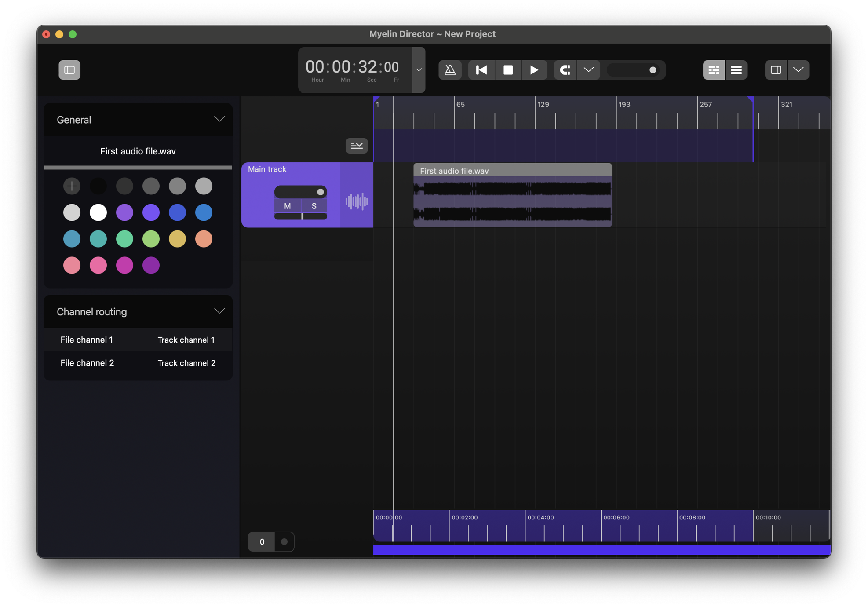Collapse the General section
Image resolution: width=868 pixels, height=607 pixels.
tap(219, 119)
